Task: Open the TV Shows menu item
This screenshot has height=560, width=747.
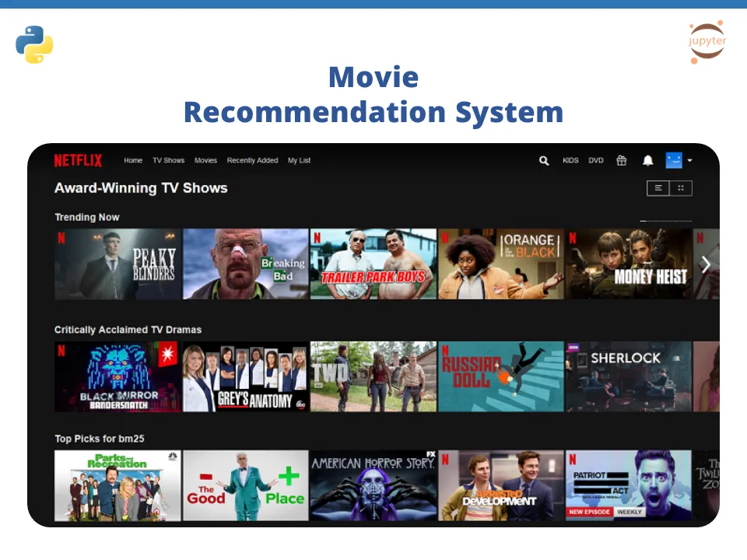Action: click(x=168, y=161)
